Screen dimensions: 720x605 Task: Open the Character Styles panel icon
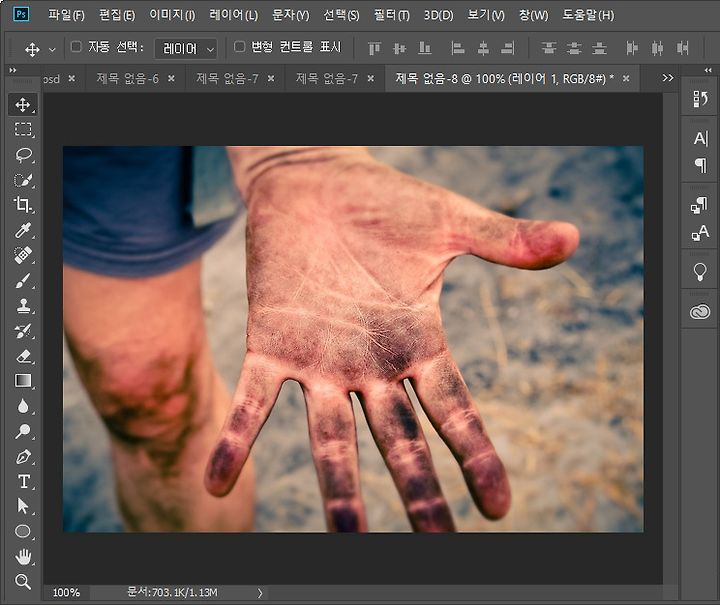[x=700, y=233]
